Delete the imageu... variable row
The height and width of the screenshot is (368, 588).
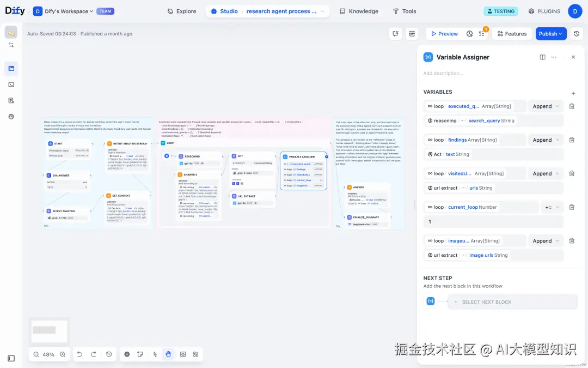572,241
